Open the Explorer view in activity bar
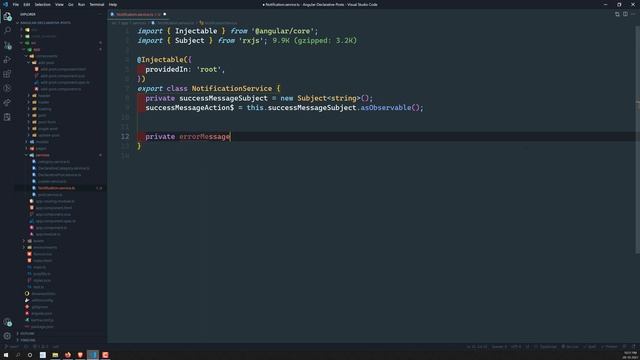Image resolution: width=640 pixels, height=360 pixels. coord(7,16)
